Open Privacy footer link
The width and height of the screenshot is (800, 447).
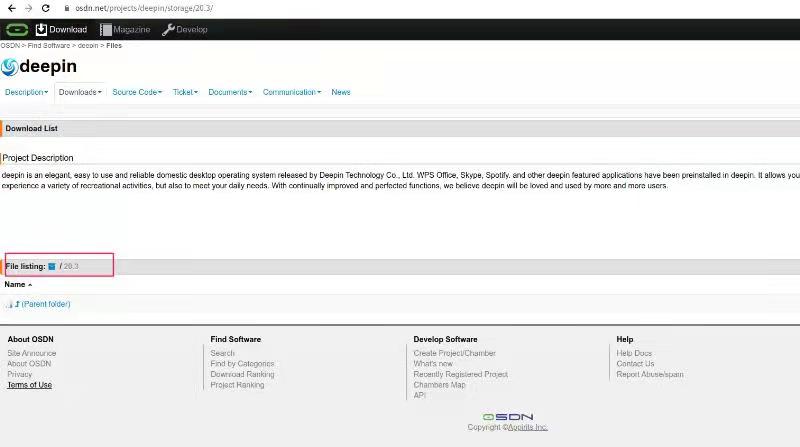19,375
